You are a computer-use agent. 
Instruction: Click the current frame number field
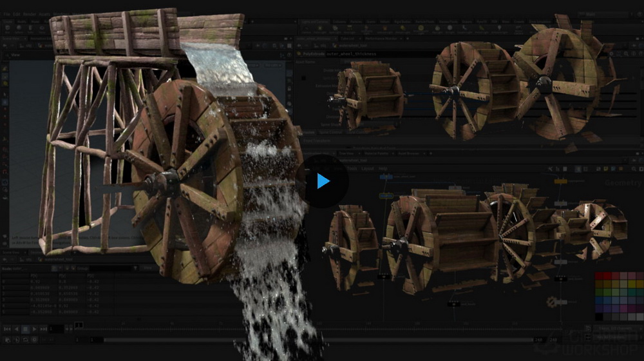click(56, 329)
